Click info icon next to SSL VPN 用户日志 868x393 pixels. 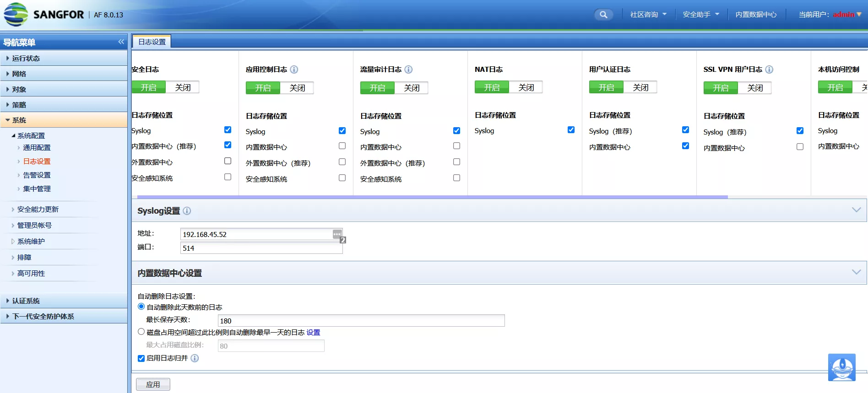769,70
